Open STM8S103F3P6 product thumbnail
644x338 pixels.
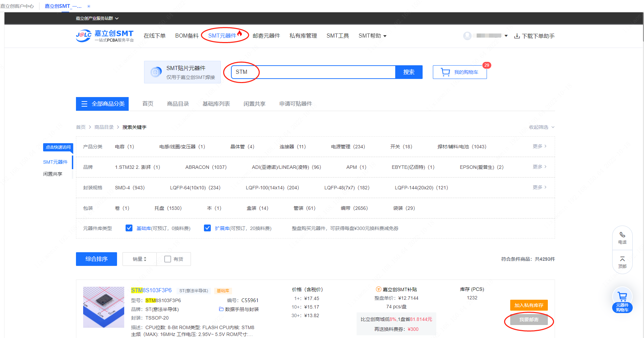103,307
